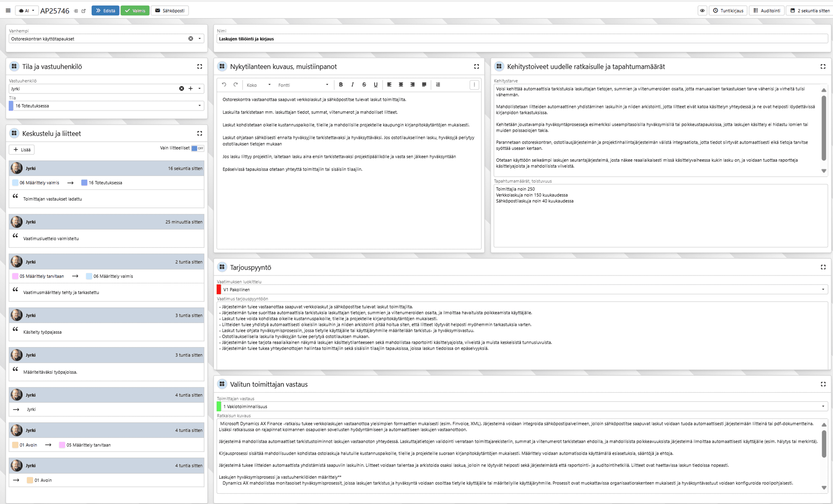Toggle the eye watch icon

pyautogui.click(x=702, y=11)
